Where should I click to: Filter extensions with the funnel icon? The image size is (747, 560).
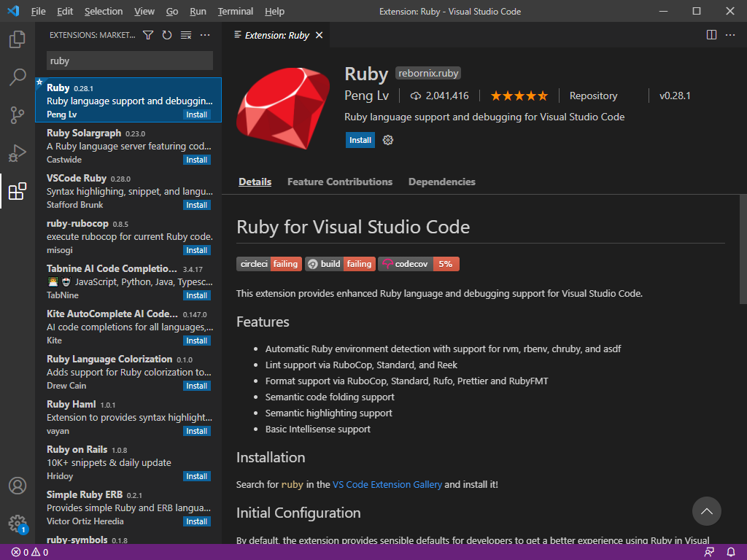pos(148,35)
